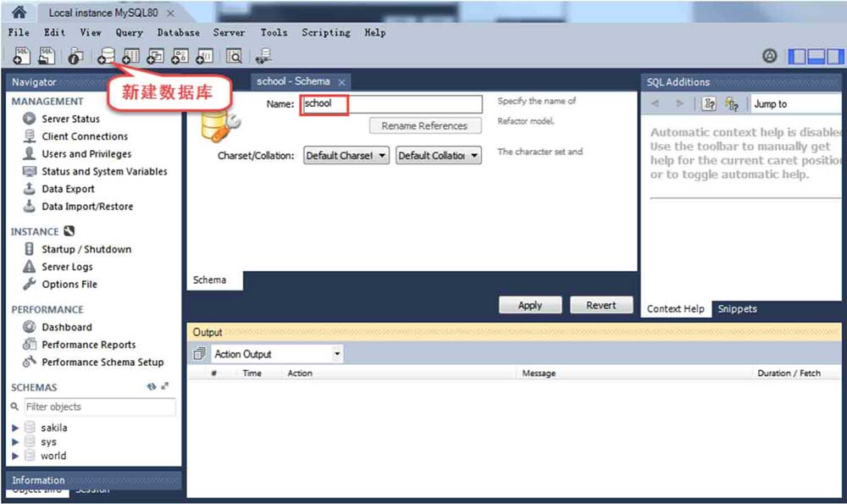Open the Database menu
The image size is (847, 504).
178,32
